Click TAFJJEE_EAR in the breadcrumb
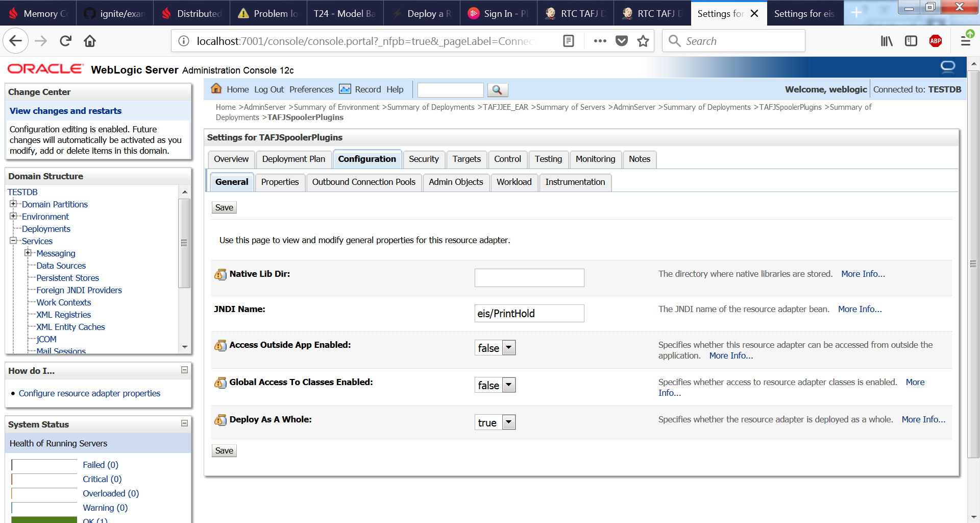 (x=505, y=107)
